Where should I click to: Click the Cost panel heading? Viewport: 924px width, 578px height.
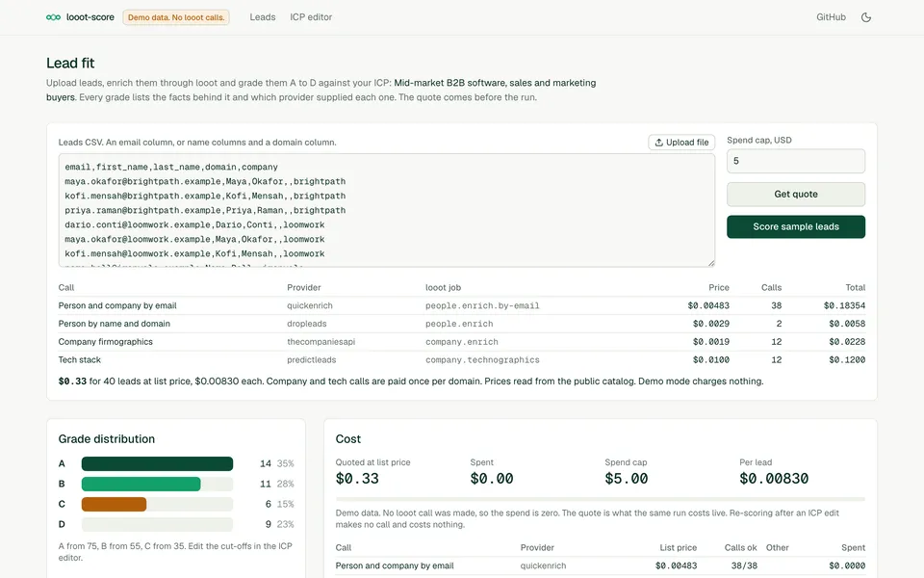pyautogui.click(x=347, y=439)
